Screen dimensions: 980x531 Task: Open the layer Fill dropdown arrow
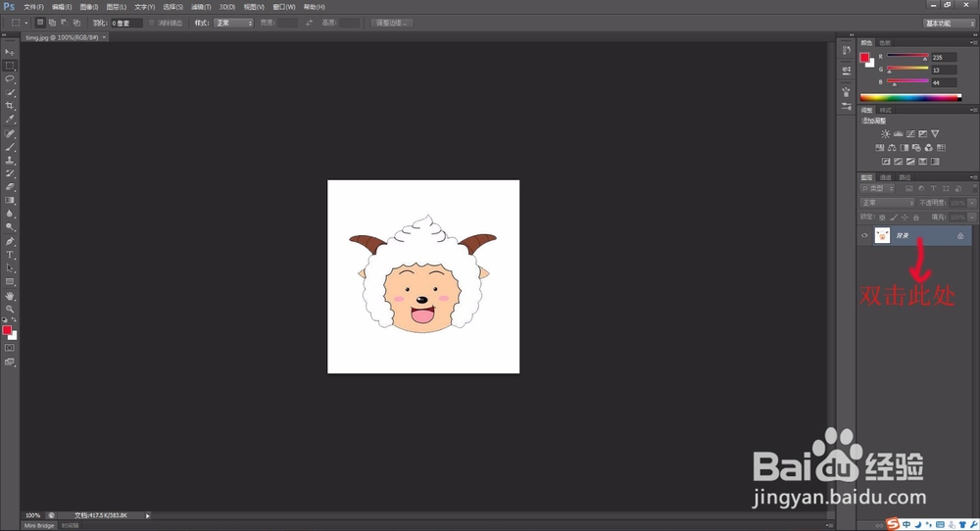click(x=972, y=217)
